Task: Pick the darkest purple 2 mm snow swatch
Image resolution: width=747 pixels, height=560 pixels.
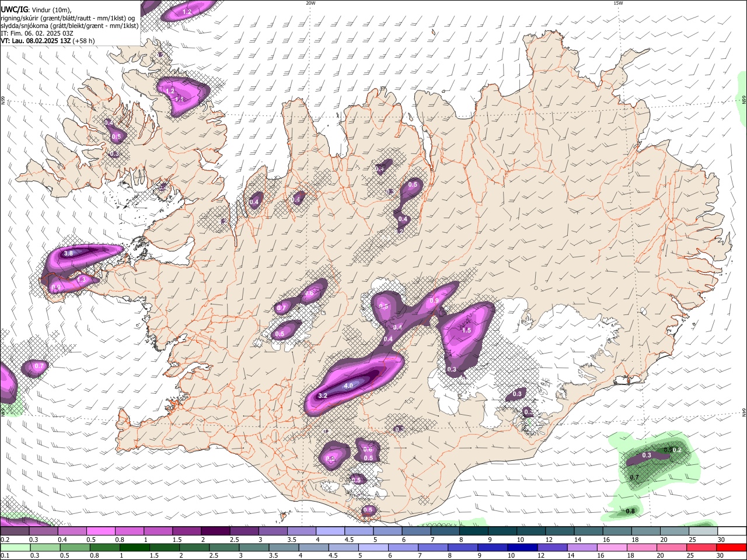Action: [215, 531]
